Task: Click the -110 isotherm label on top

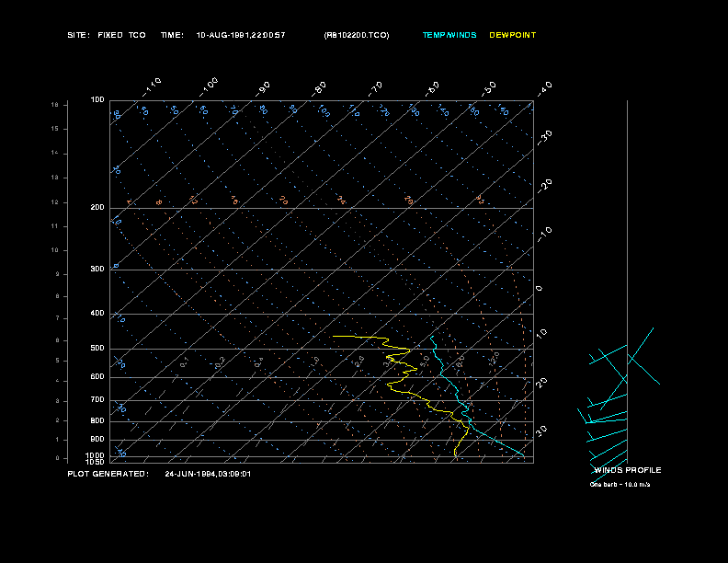Action: (152, 87)
